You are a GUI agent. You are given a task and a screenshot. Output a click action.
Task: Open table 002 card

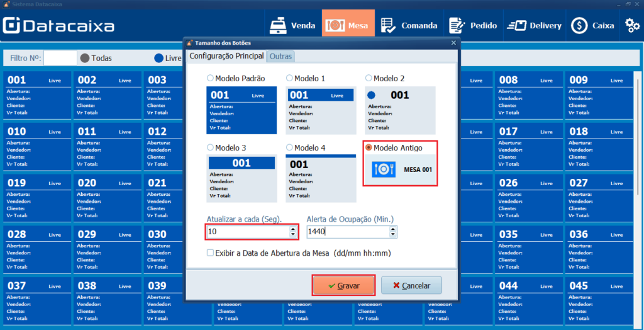tap(108, 96)
